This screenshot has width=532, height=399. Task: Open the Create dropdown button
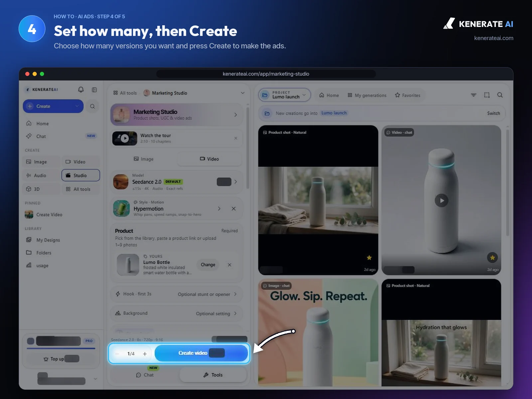53,106
